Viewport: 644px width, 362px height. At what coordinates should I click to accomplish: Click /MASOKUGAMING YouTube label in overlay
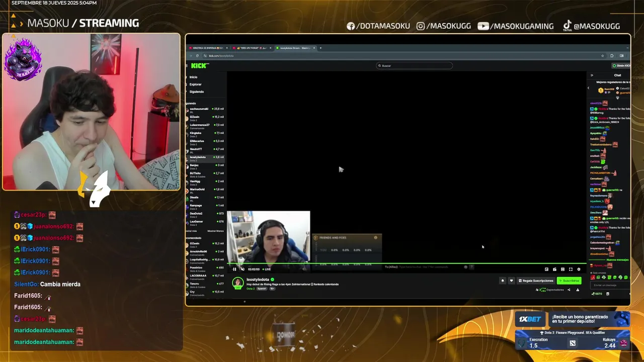516,26
